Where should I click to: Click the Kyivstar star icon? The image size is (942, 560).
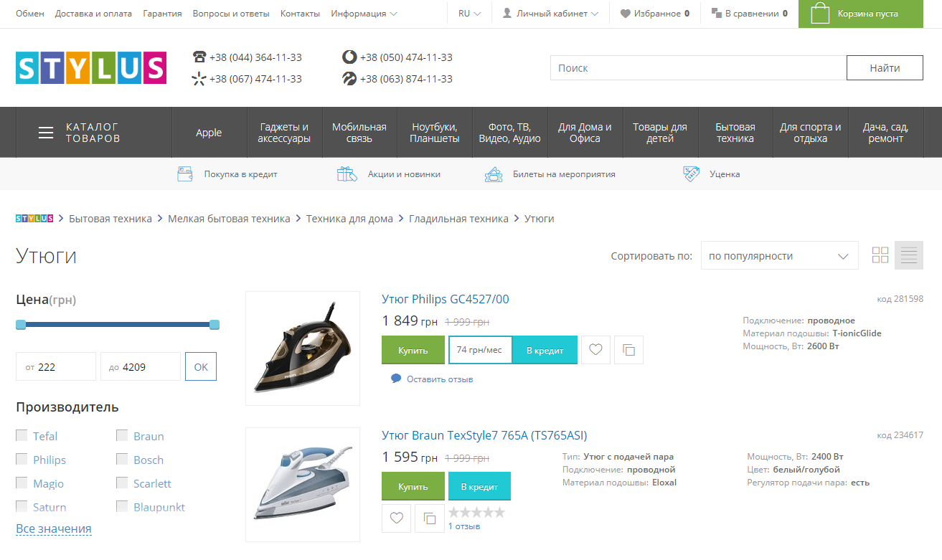tap(199, 79)
